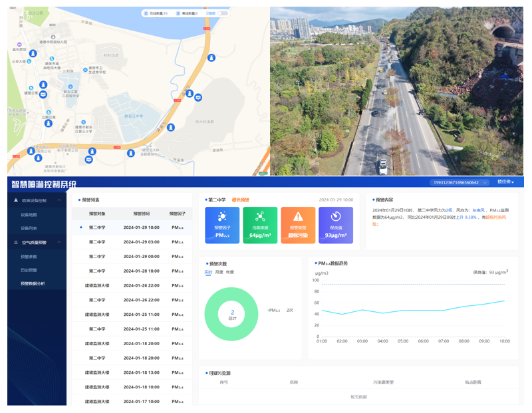The width and height of the screenshot is (532, 413).
Task: Click the 上升 9.38% link
Action: [466, 217]
